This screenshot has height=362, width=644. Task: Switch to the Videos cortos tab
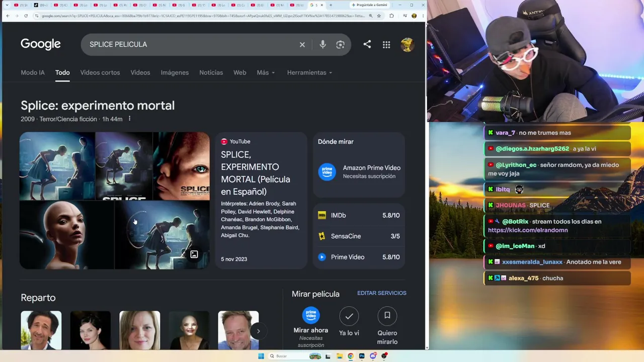[100, 72]
